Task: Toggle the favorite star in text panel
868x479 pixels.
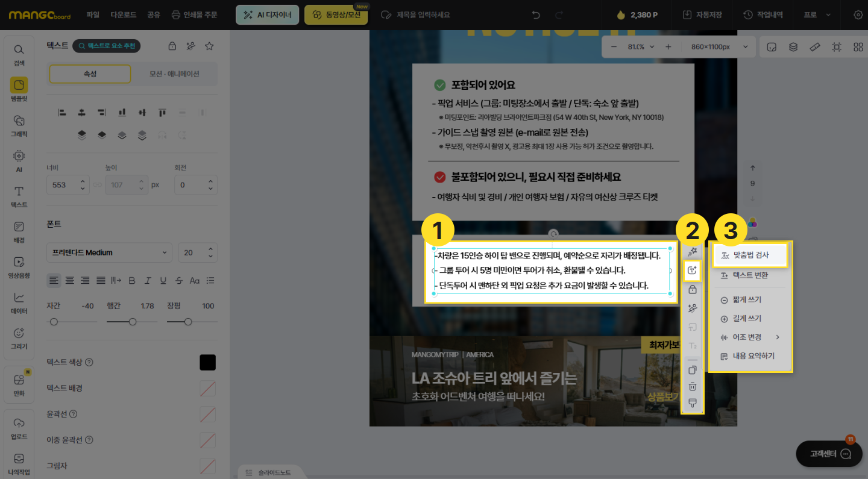Action: tap(209, 46)
